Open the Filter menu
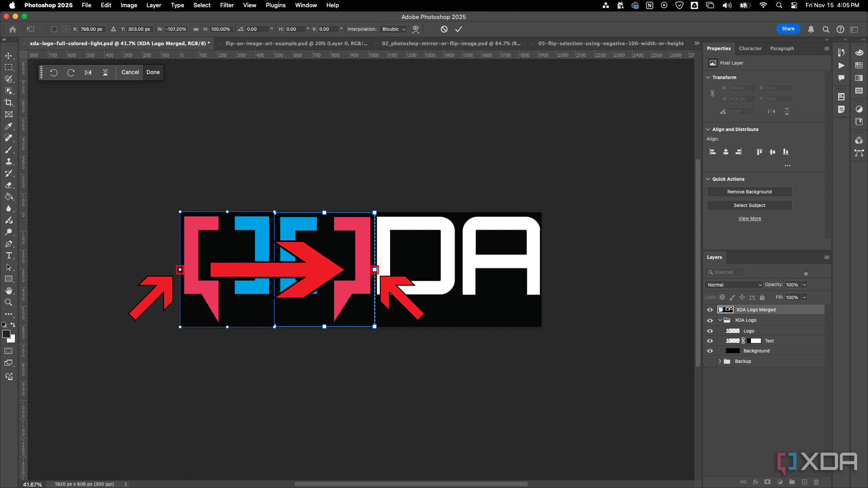This screenshot has width=868, height=488. (227, 5)
